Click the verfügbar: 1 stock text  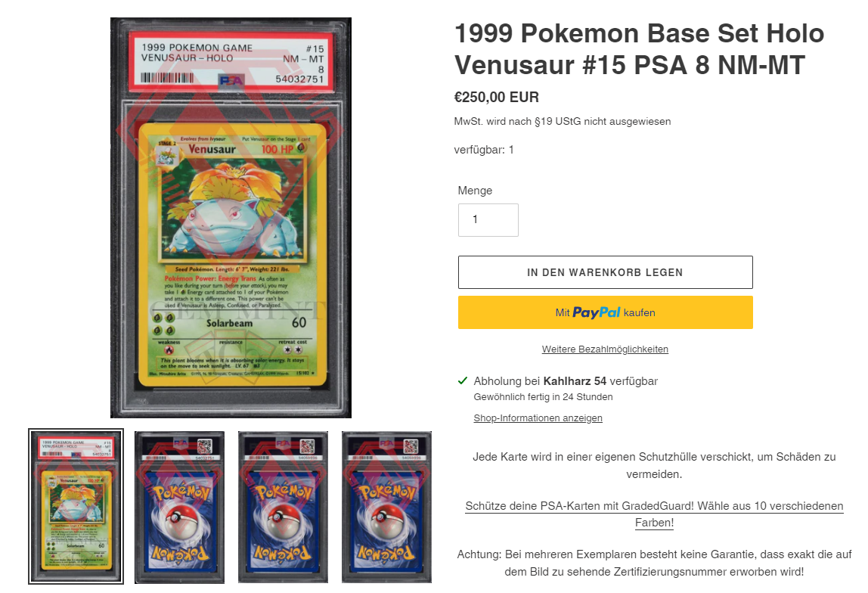coord(484,150)
